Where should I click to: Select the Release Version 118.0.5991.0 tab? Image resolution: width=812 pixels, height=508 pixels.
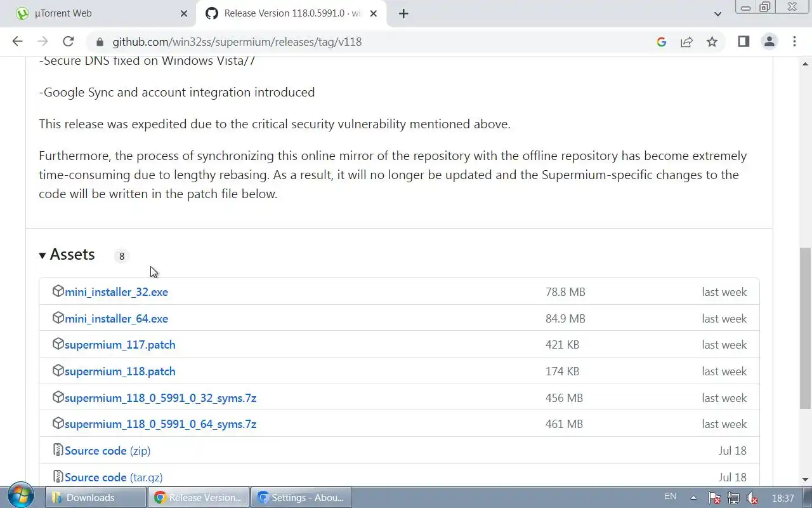292,13
